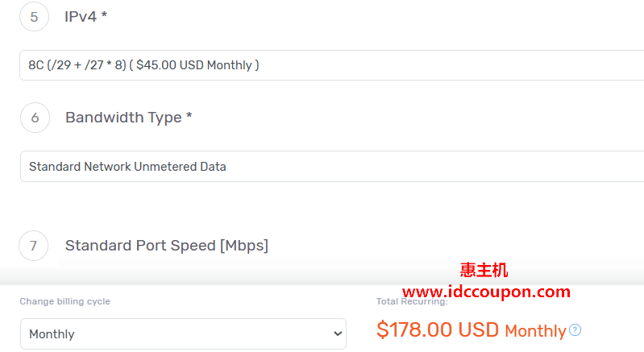Click the step 7 number circle
Screen dimensions: 644x352
(33, 246)
